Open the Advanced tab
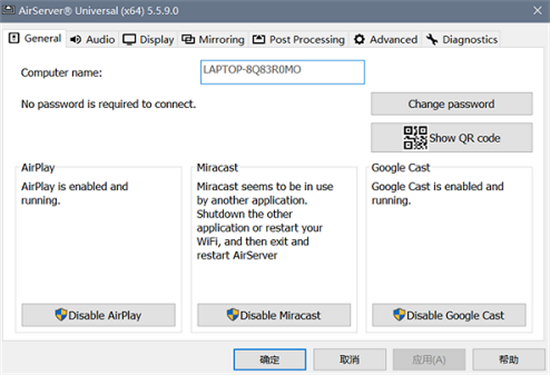 [385, 39]
